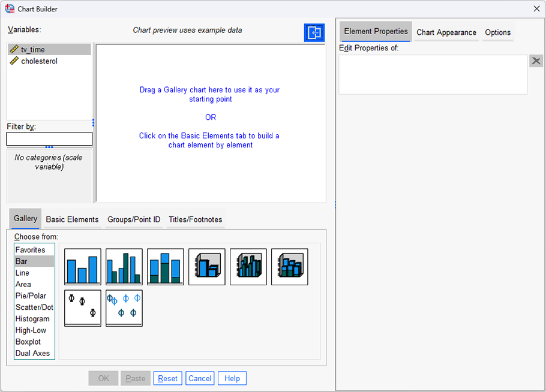The image size is (546, 392).
Task: Switch to the Chart Appearance tab
Action: pyautogui.click(x=446, y=32)
